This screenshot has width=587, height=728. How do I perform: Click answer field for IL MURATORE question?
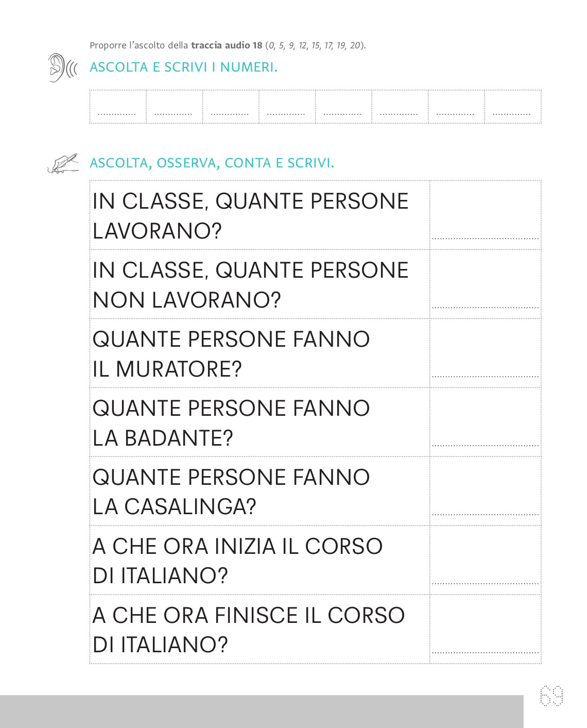(486, 353)
